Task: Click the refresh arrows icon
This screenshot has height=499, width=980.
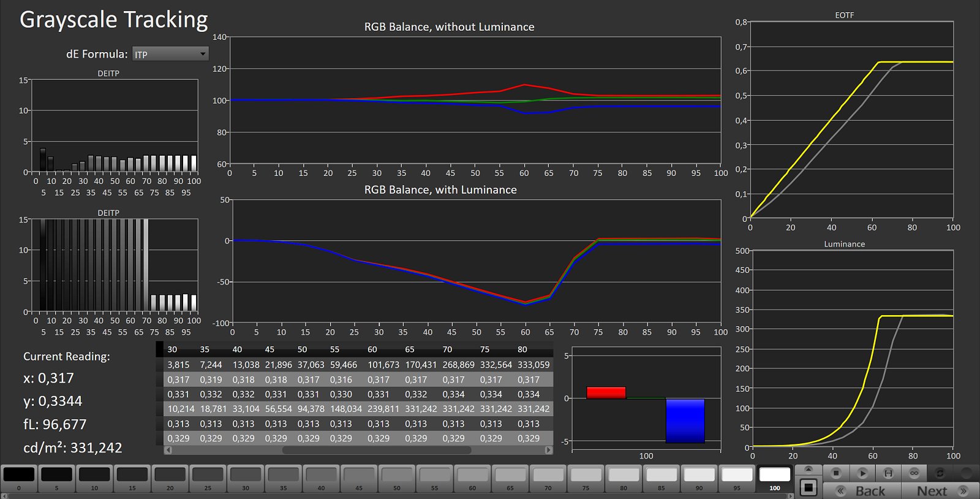Action: click(940, 473)
